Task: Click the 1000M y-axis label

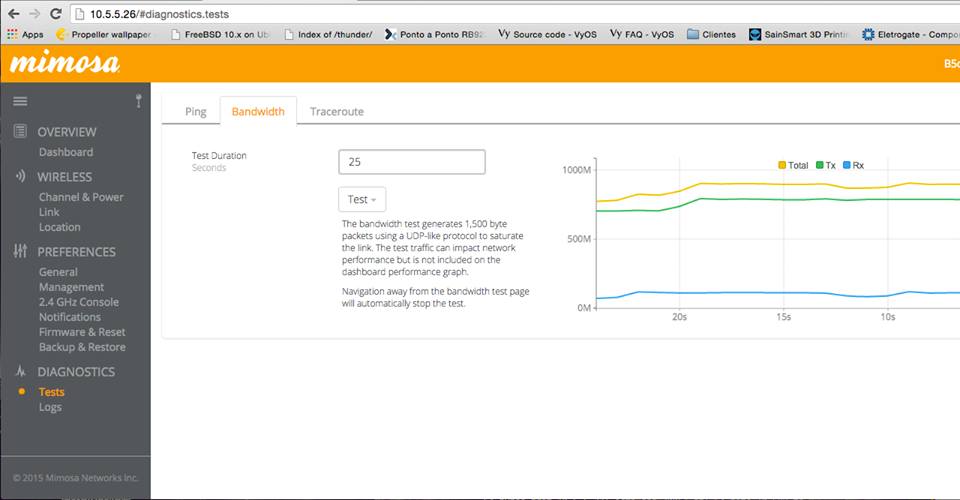Action: (576, 170)
